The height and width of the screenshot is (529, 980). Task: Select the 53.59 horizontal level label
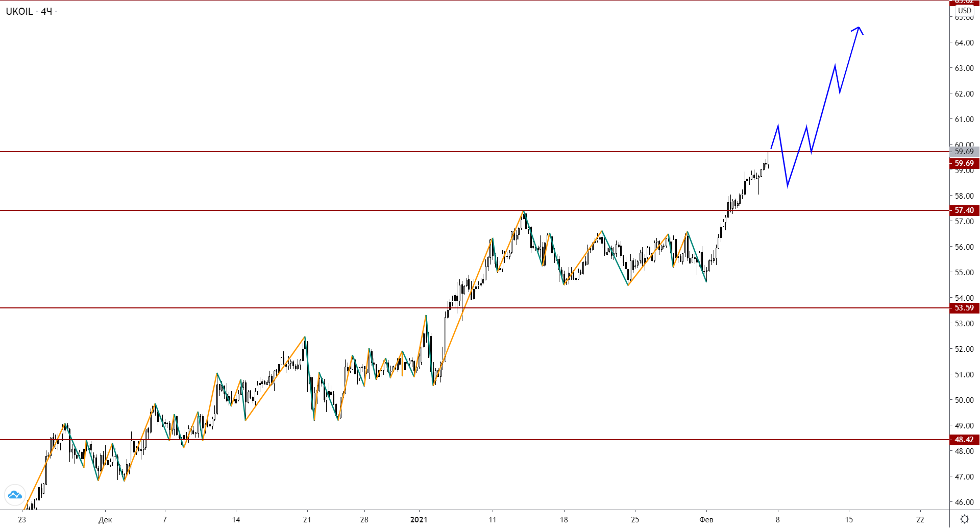[x=964, y=308]
